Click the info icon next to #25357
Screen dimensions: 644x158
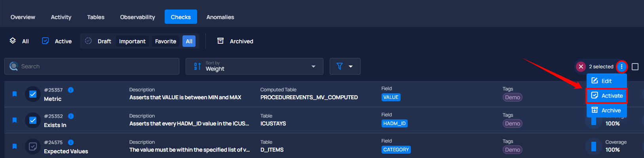70,90
